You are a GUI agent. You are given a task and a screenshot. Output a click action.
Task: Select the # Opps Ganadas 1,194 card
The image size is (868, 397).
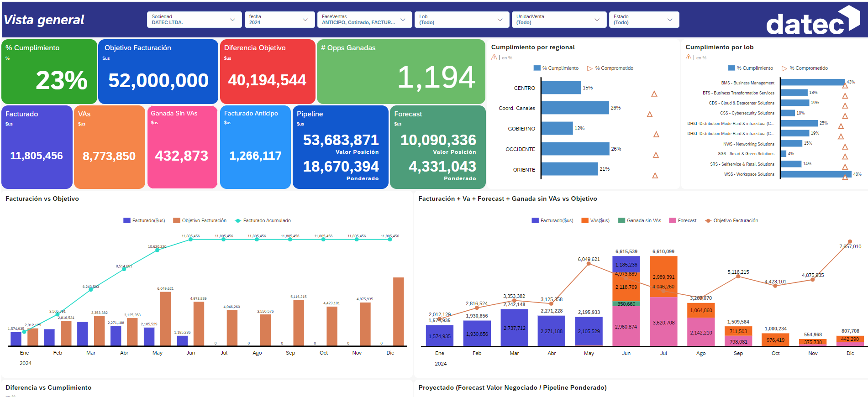(x=401, y=72)
